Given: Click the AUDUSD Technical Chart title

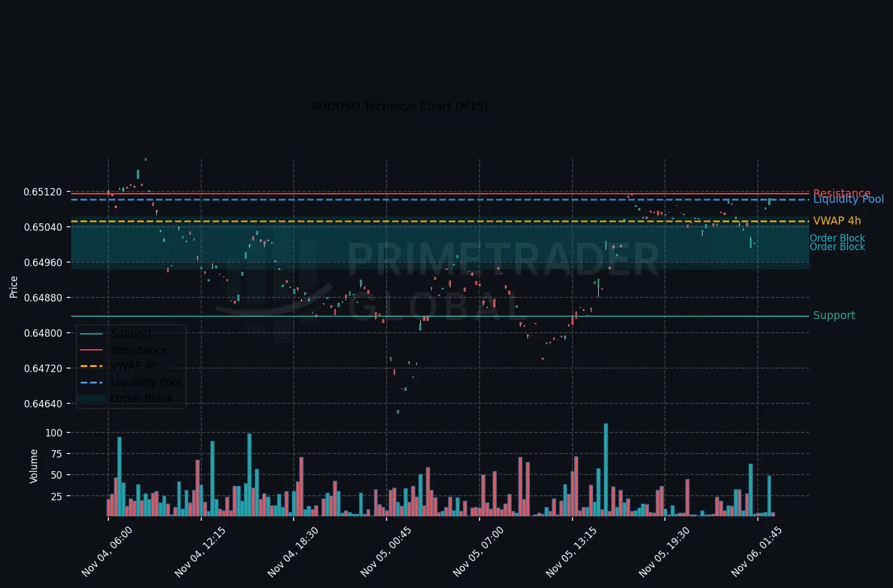Looking at the screenshot, I should [x=399, y=106].
